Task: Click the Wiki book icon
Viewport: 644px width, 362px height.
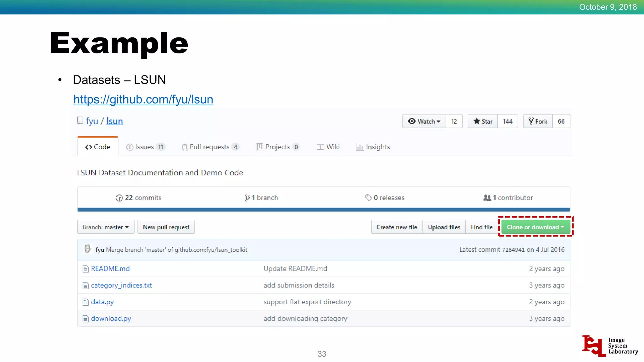Action: [320, 147]
